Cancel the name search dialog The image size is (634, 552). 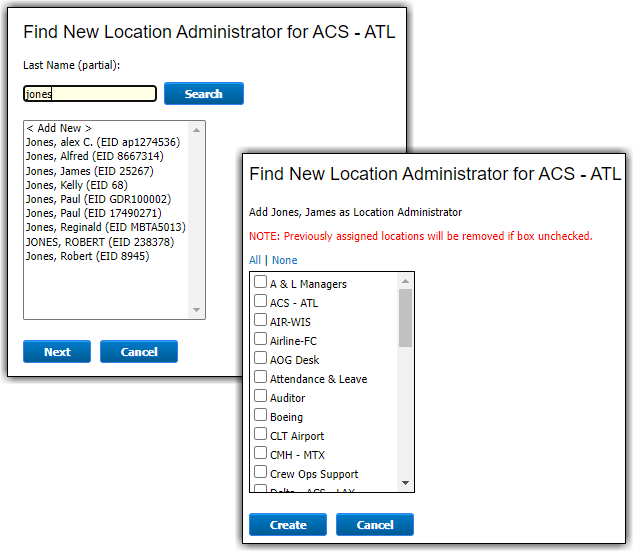139,352
